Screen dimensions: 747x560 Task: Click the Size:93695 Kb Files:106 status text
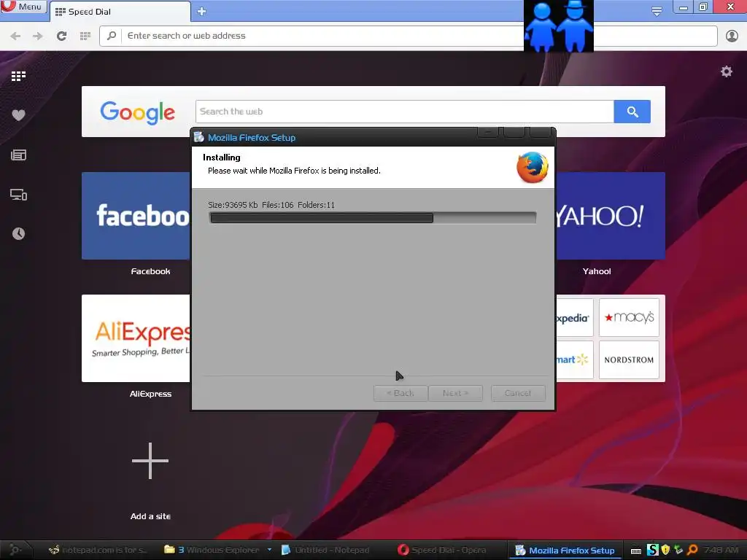click(271, 205)
